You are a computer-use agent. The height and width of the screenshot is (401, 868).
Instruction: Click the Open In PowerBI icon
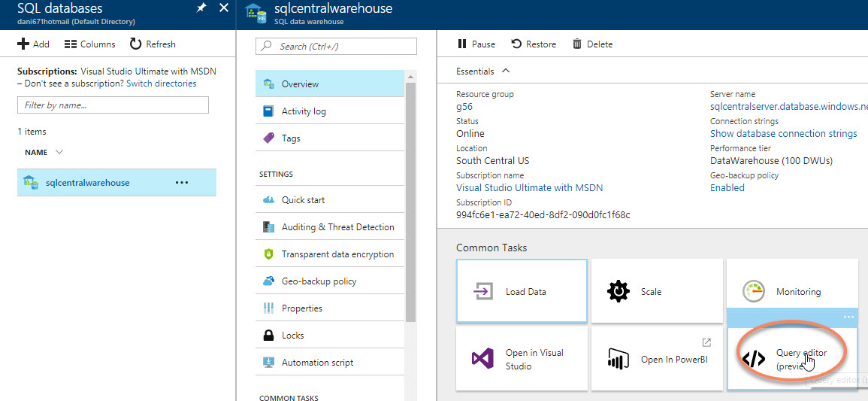618,359
